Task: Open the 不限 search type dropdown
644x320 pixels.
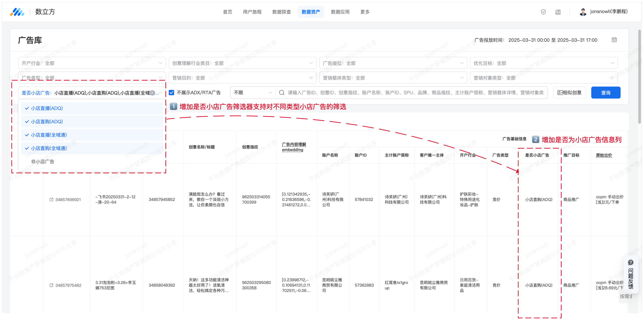Action: (x=253, y=93)
